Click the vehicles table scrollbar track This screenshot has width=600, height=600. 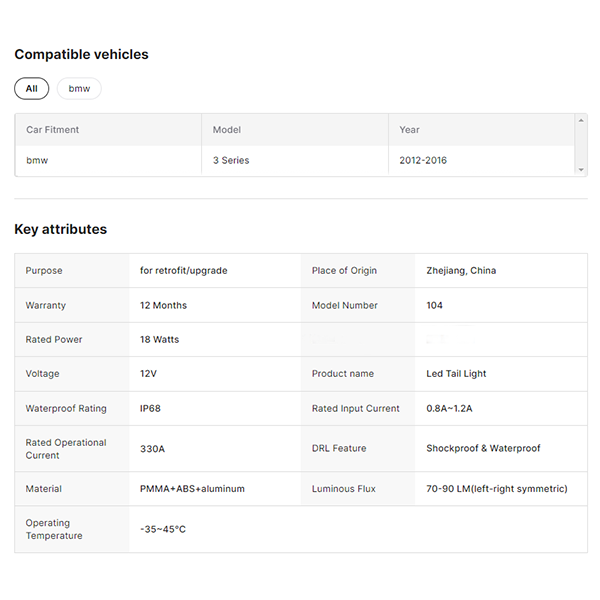(x=581, y=145)
